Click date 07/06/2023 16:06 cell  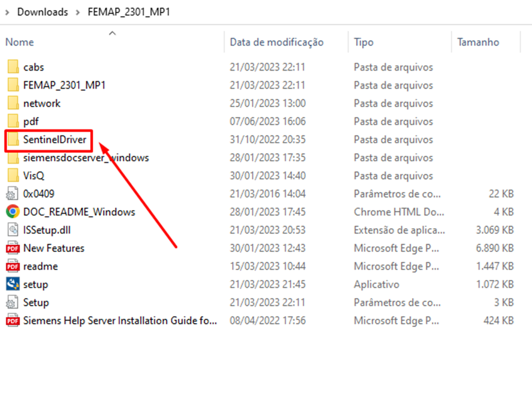(268, 121)
